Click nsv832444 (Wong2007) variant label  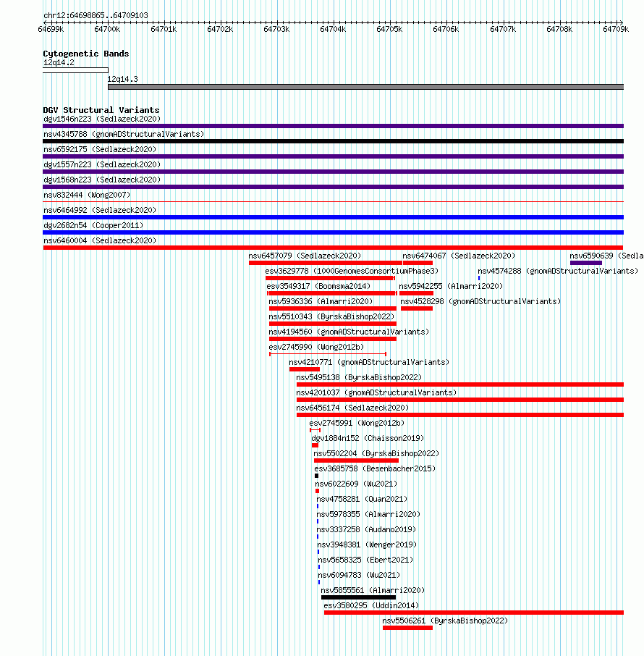[87, 195]
